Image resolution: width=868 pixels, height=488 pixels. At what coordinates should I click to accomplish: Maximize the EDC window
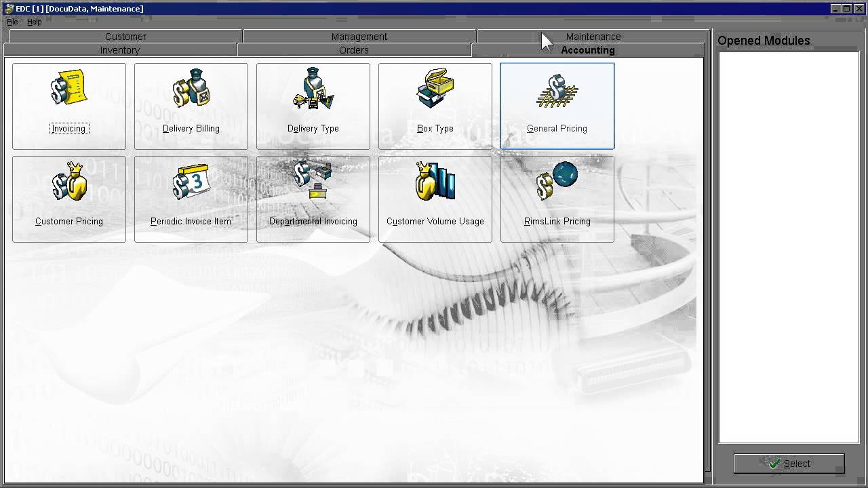(x=847, y=9)
